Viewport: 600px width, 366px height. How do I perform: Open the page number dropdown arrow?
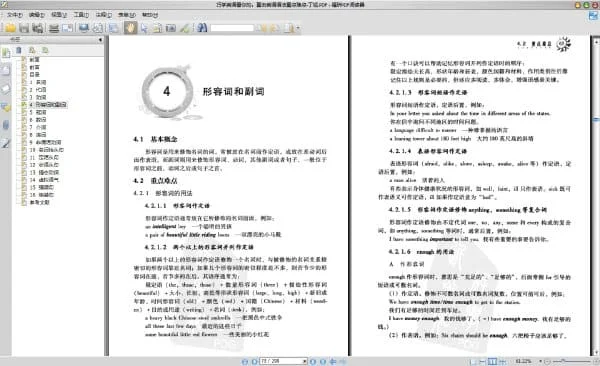pyautogui.click(x=305, y=361)
